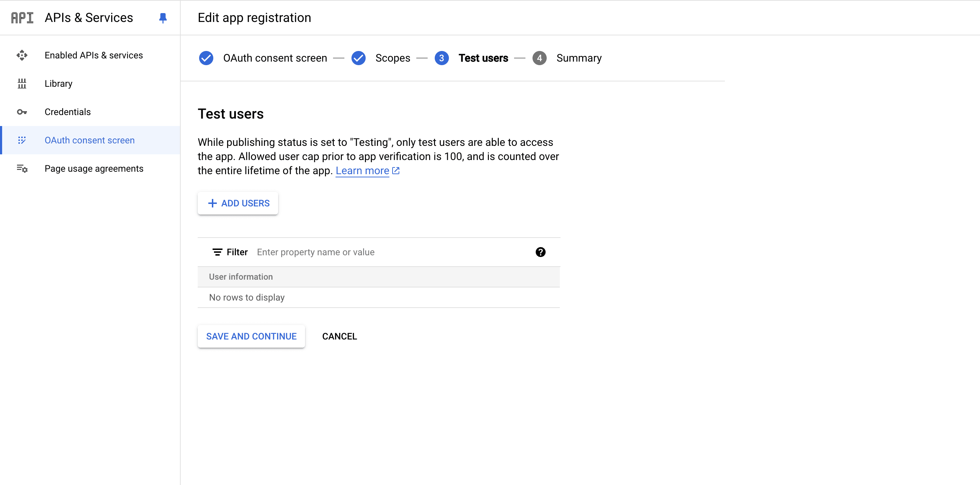The width and height of the screenshot is (980, 485).
Task: Select the Test users step label
Action: [483, 58]
